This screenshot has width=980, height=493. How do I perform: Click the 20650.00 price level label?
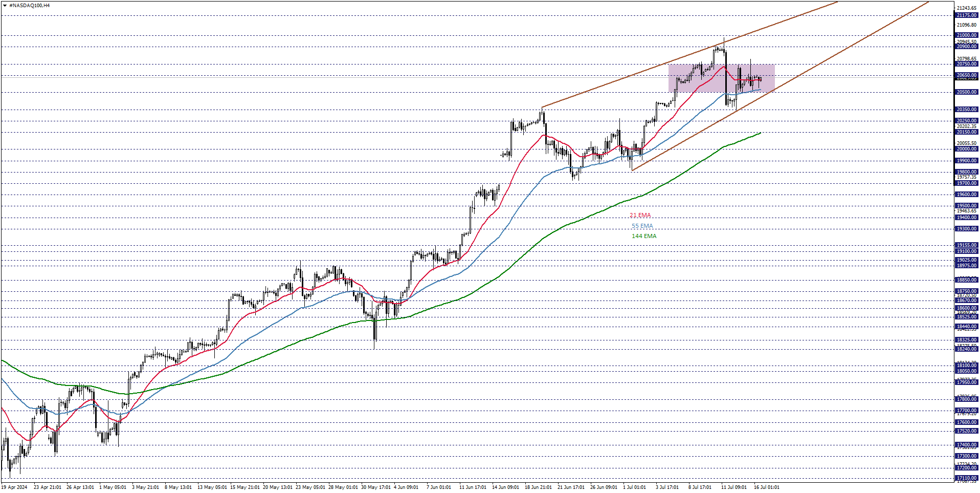967,75
